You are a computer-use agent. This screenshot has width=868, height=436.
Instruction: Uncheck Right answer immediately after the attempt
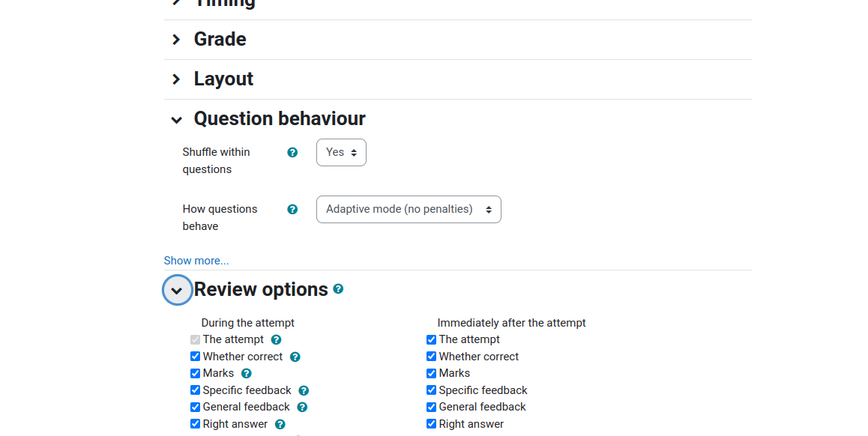[x=431, y=424]
